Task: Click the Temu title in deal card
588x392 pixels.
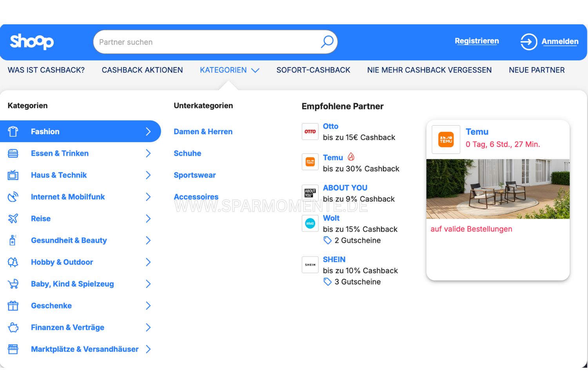Action: tap(477, 132)
